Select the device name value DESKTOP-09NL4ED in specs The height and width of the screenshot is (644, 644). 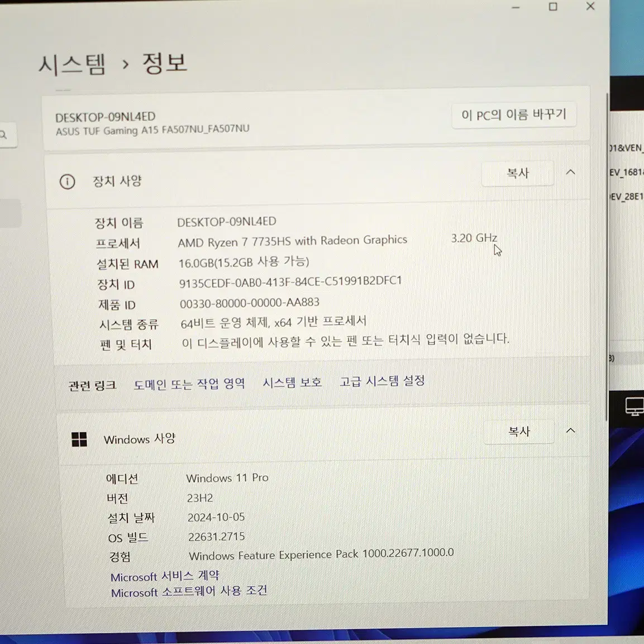(x=227, y=222)
